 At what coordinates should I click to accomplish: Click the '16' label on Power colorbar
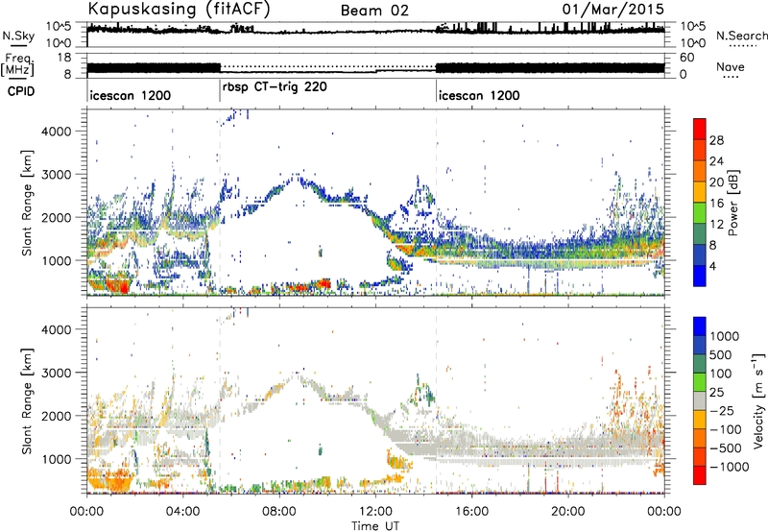tap(716, 204)
